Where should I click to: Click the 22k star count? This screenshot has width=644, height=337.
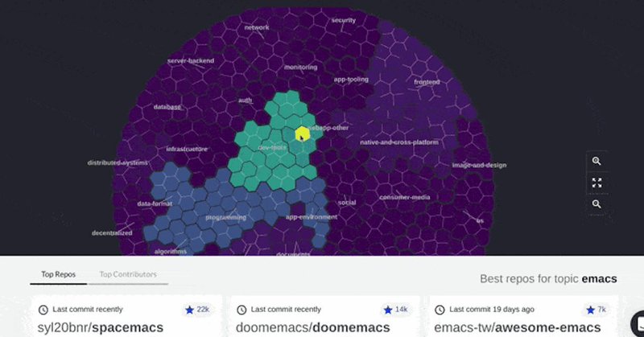click(203, 309)
